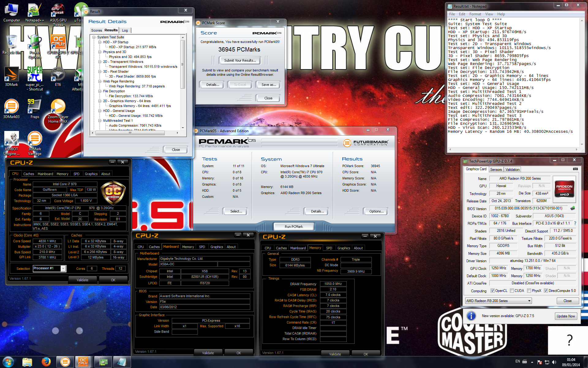
Task: Click the GPU-Z screenshot camera icon
Action: (x=575, y=169)
